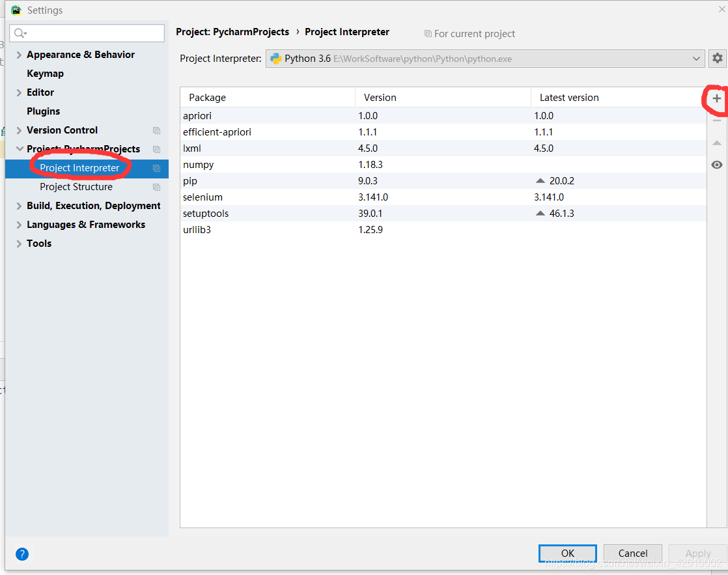The width and height of the screenshot is (728, 575).
Task: Sort by Package column header
Action: [268, 98]
